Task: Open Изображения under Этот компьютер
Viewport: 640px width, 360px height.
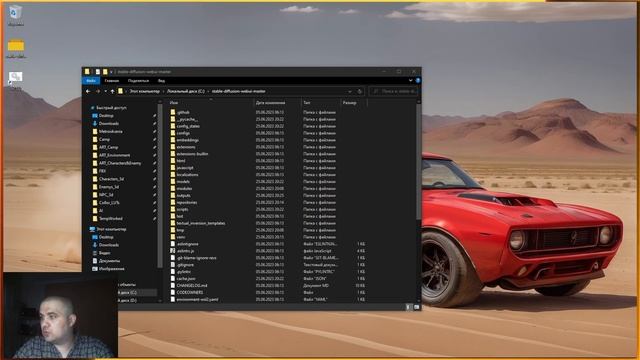Action: [111, 269]
